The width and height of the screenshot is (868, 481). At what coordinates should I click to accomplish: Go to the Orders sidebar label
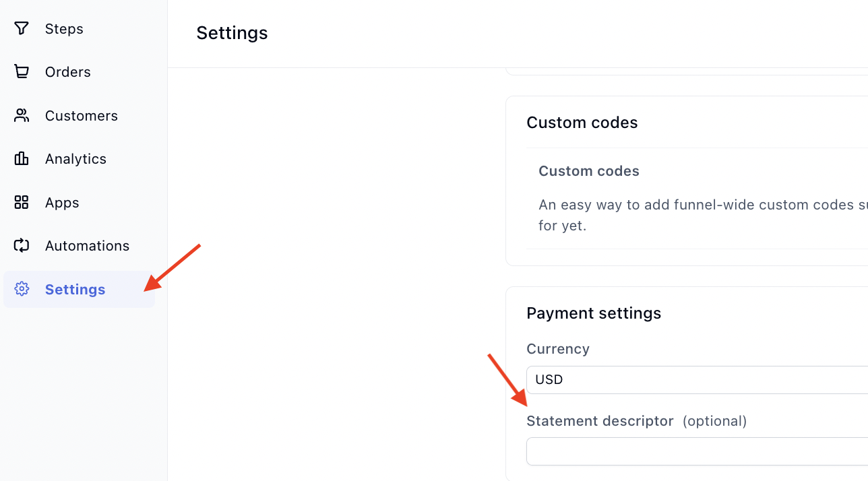click(67, 72)
